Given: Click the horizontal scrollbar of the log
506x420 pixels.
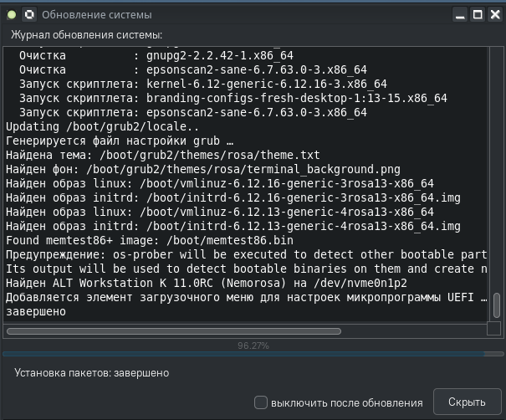Looking at the screenshot, I should pyautogui.click(x=174, y=331).
